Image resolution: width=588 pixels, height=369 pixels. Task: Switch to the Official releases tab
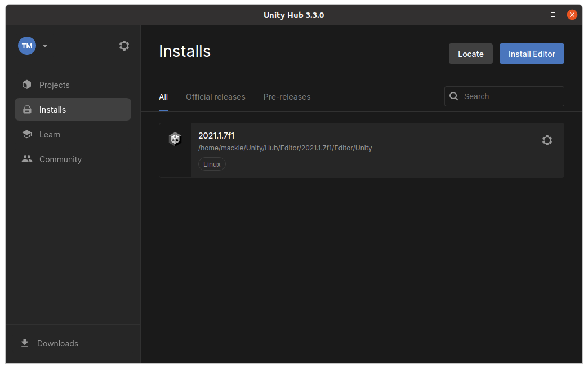pyautogui.click(x=216, y=97)
